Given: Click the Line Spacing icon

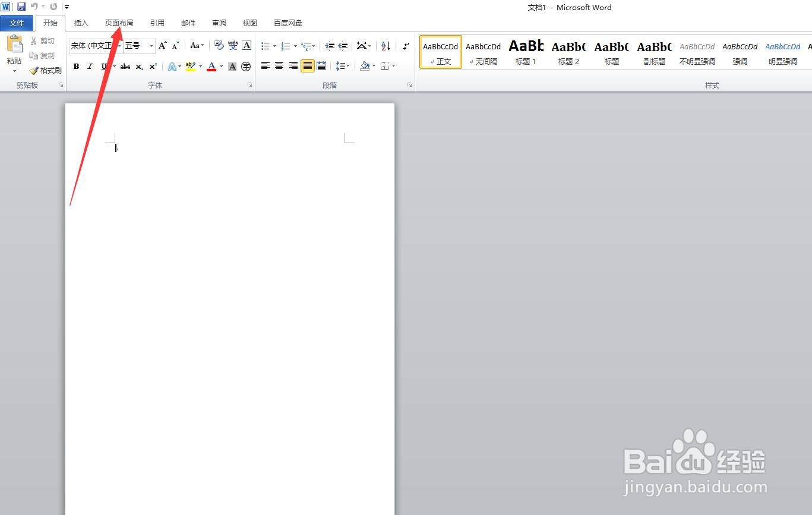Looking at the screenshot, I should (340, 66).
